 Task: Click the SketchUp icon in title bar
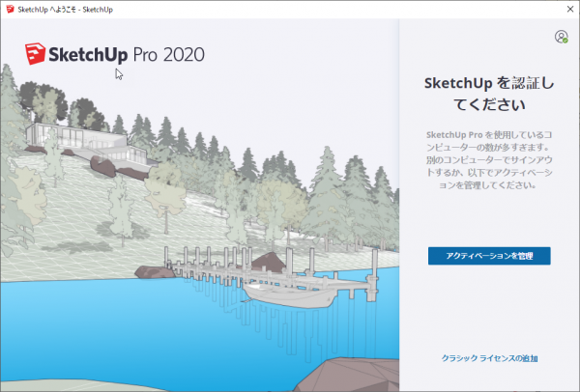9,9
